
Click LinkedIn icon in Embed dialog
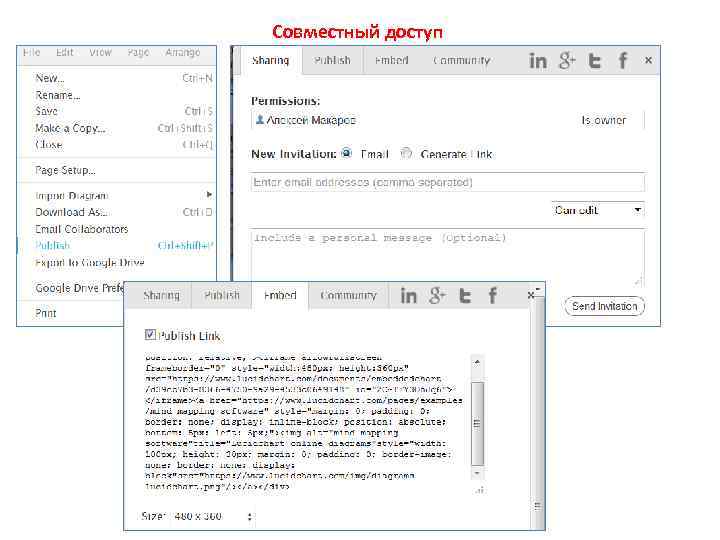pyautogui.click(x=408, y=296)
